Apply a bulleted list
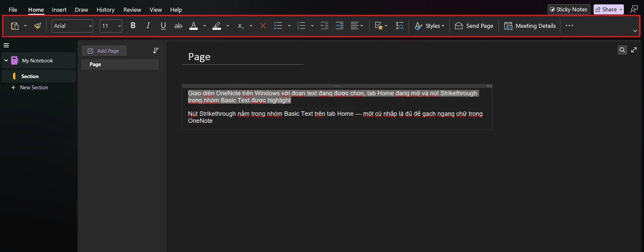Viewport: 644px width, 252px height. coord(278,26)
